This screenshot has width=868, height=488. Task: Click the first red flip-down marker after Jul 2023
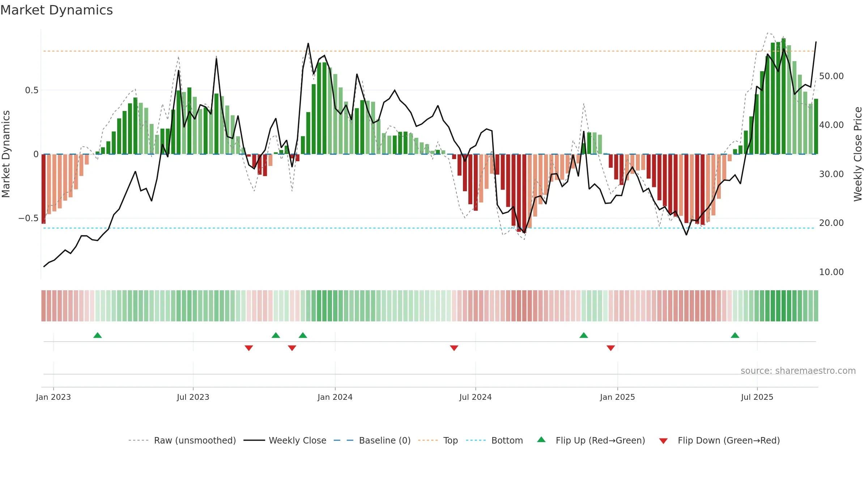pyautogui.click(x=249, y=348)
